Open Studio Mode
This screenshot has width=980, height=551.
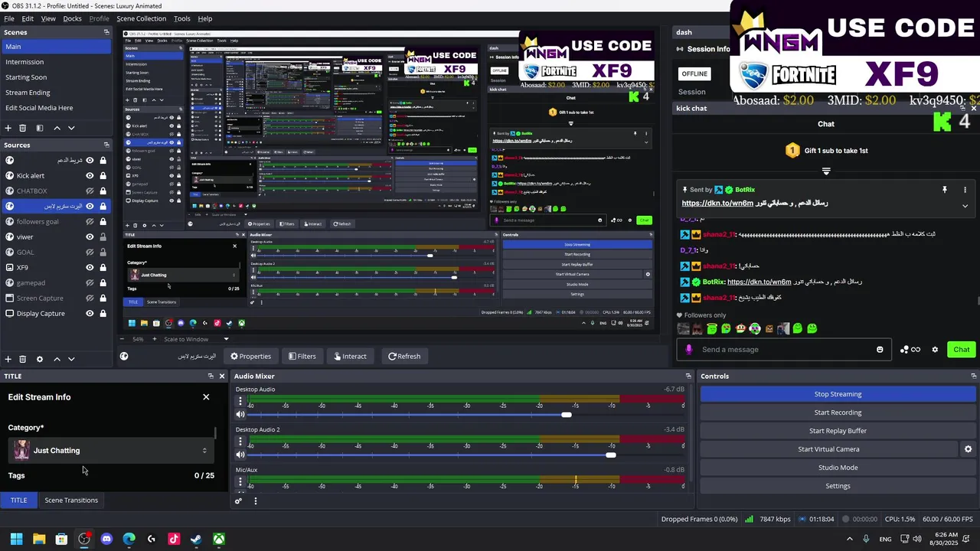838,468
